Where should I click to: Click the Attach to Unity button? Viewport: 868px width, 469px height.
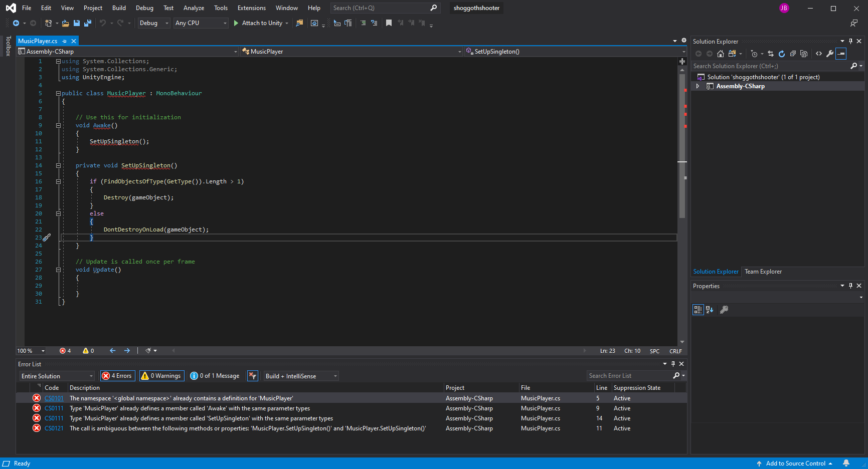tap(261, 23)
